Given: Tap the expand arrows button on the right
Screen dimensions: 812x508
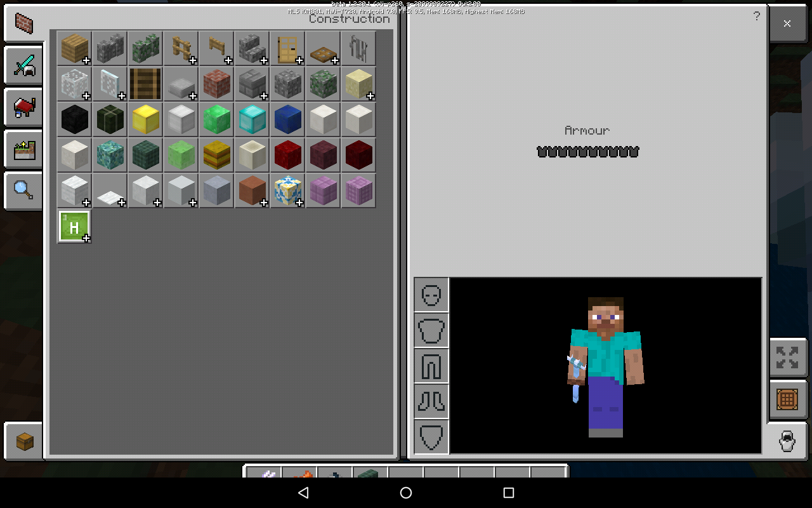Looking at the screenshot, I should [x=787, y=358].
